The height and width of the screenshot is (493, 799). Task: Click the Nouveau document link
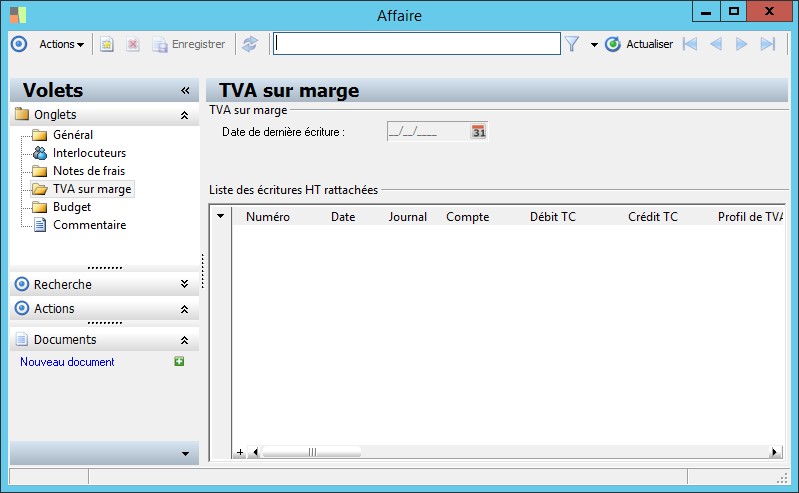pos(67,362)
